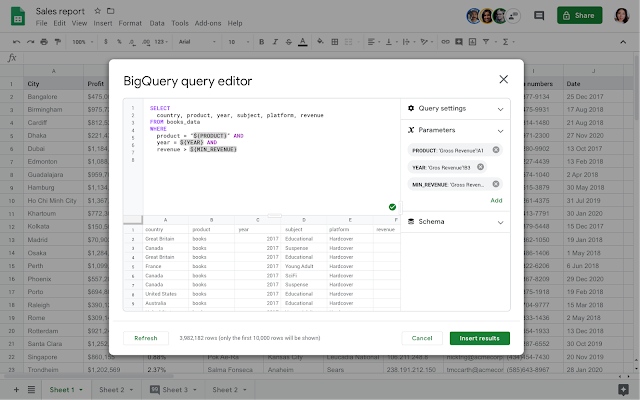Click the add new sheet plus icon

point(16,389)
